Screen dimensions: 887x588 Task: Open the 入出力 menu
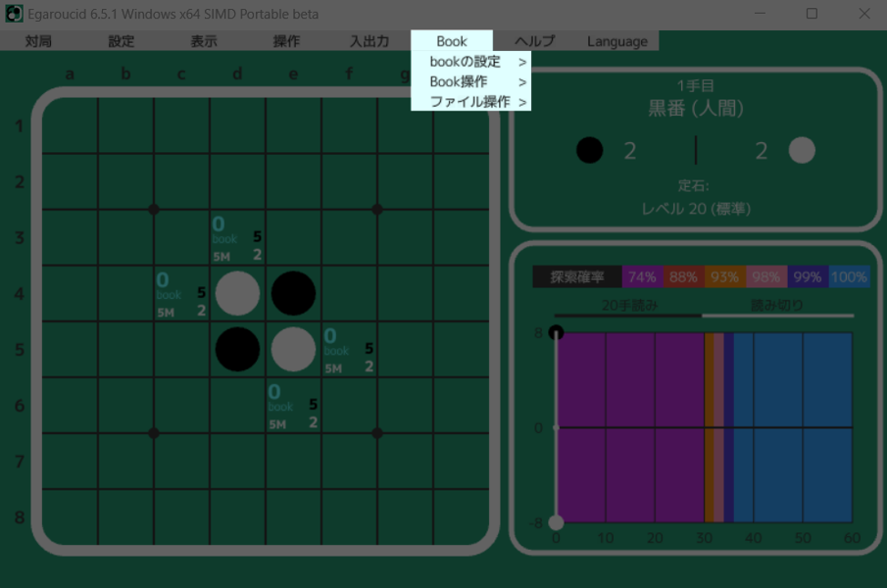(x=370, y=41)
